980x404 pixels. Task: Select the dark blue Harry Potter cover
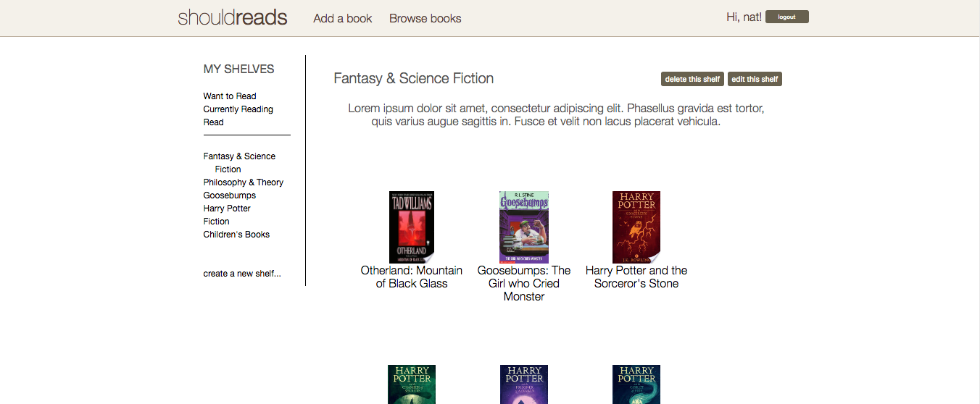(x=636, y=384)
